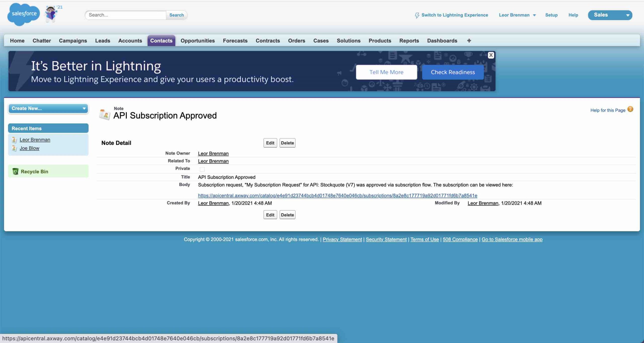Click the bottom Edit button below the note
This screenshot has width=644, height=343.
(270, 215)
